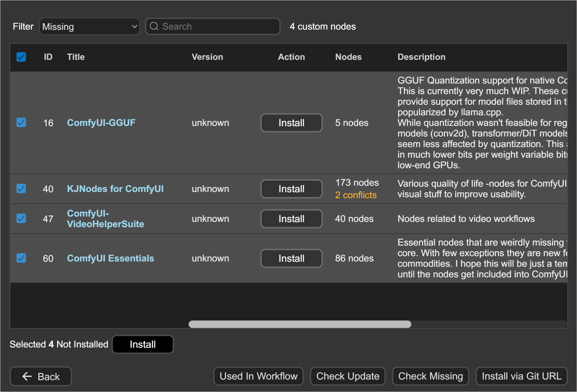The width and height of the screenshot is (577, 392).
Task: Uncheck the ComfyUI Essentials row checkbox
Action: 21,258
